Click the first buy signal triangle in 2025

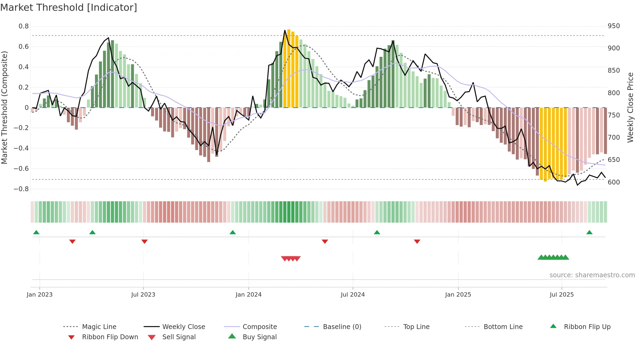(541, 257)
